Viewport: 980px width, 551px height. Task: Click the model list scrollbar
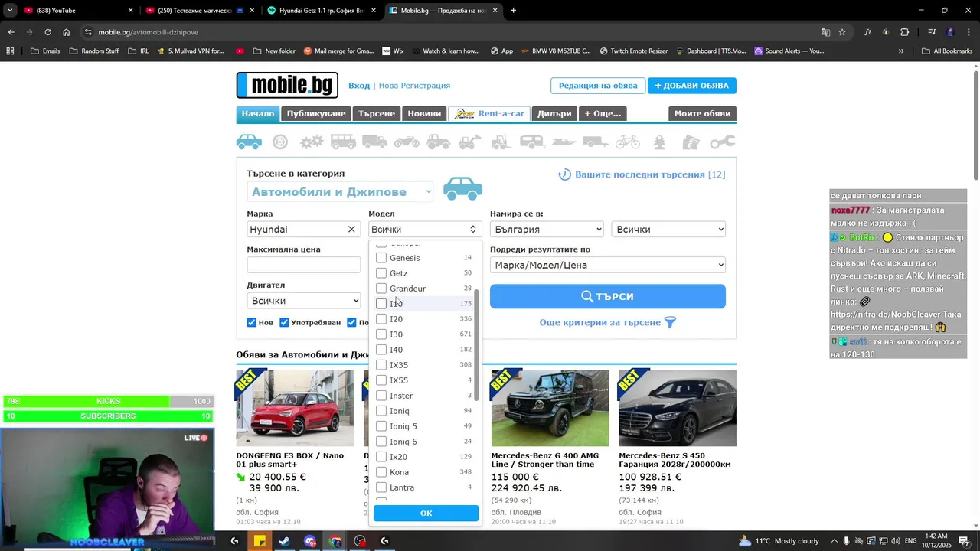pos(477,345)
